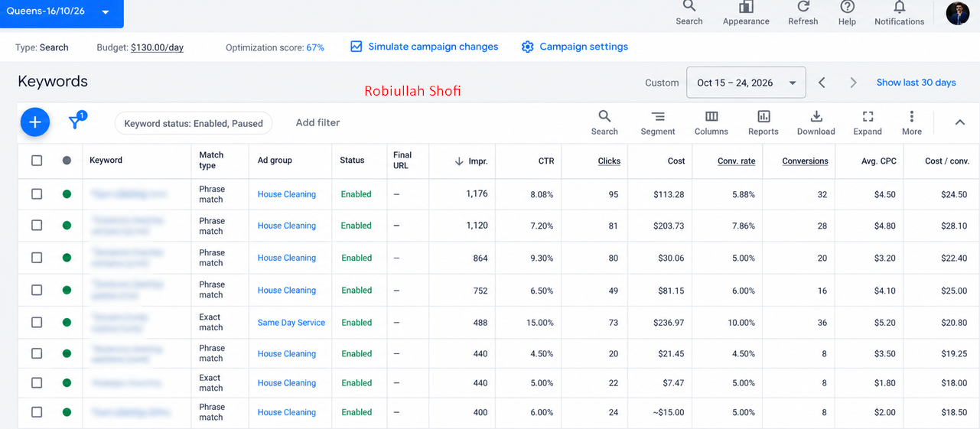The height and width of the screenshot is (429, 980).
Task: Open Status dropdown for the Same Day Service row
Action: 357,322
